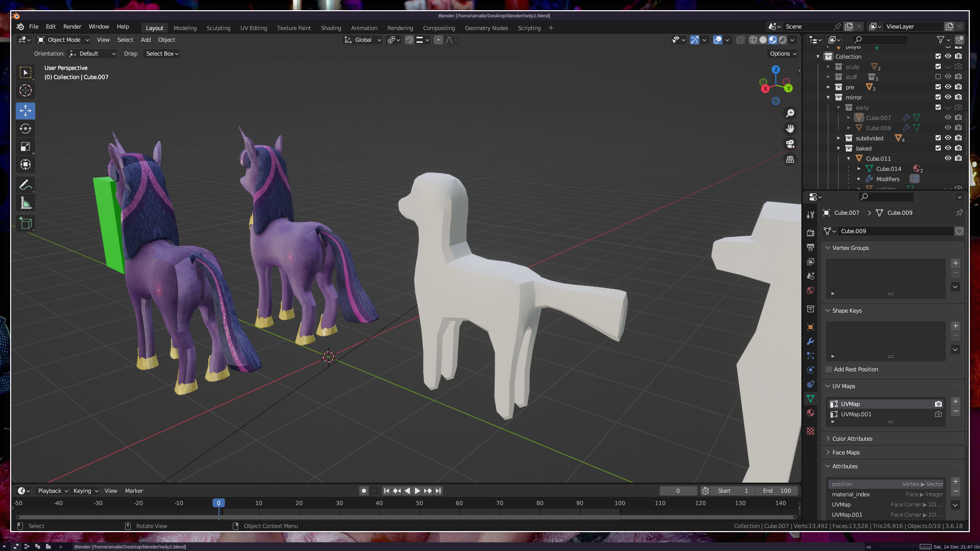Click the Options button in viewport header
The width and height of the screenshot is (980, 551).
[x=783, y=54]
